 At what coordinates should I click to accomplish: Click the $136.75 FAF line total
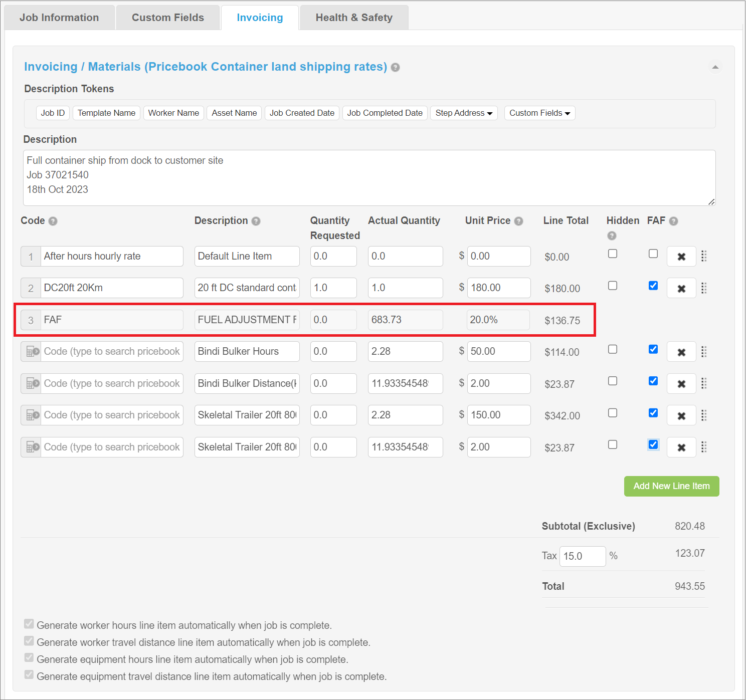(x=562, y=321)
